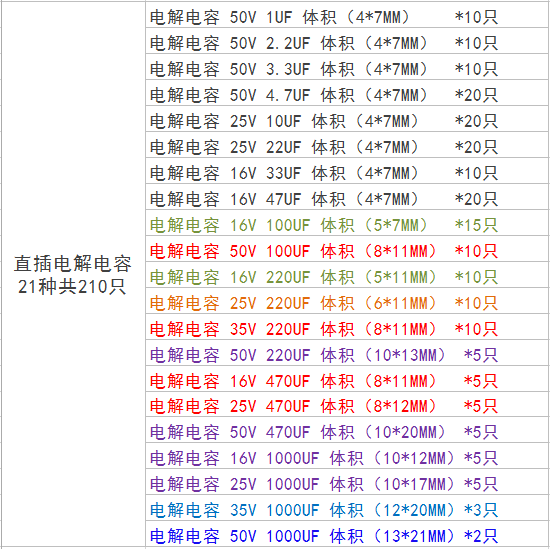Click the purple 50V 470UF (10*20MM) row
Image resolution: width=550 pixels, height=549 pixels.
(x=348, y=430)
